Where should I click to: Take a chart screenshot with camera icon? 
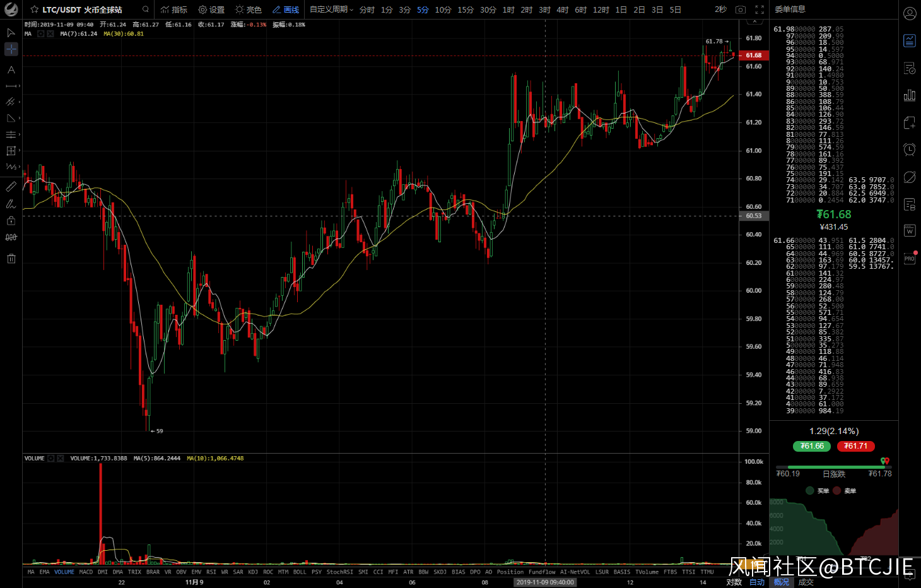click(x=741, y=9)
